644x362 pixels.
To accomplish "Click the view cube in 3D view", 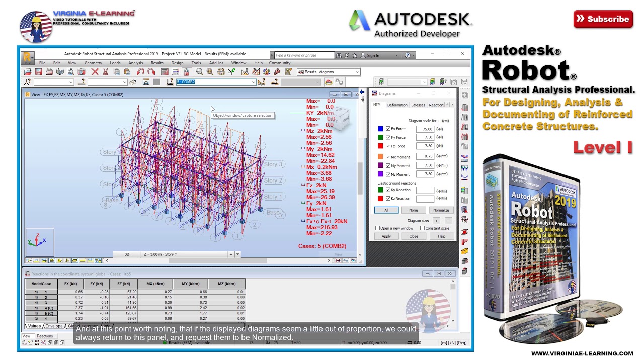I will tap(338, 119).
